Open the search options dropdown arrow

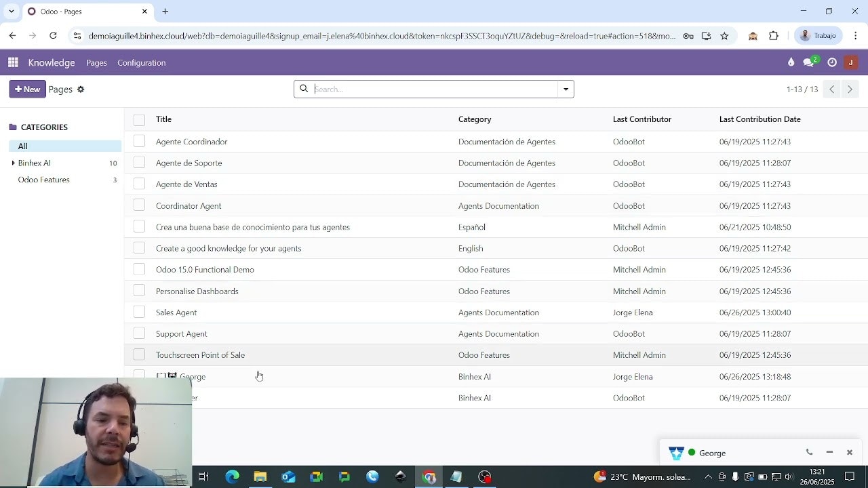(566, 89)
